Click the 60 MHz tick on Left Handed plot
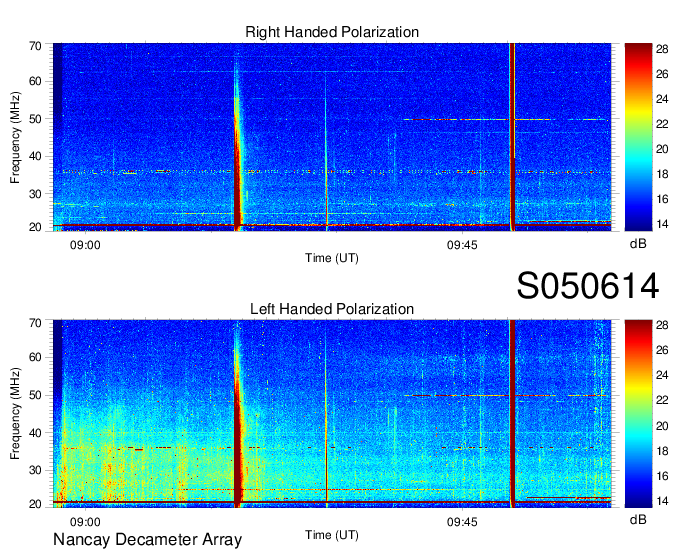This screenshot has width=680, height=552. pos(35,357)
